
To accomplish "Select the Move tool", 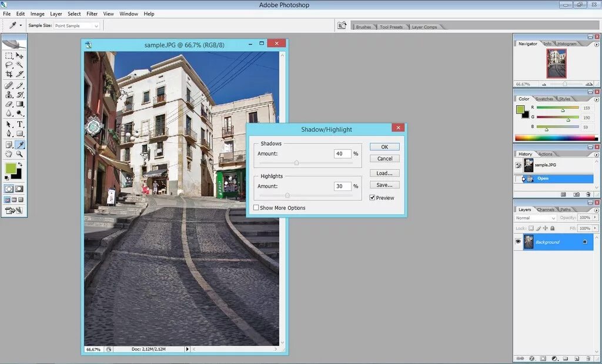I will pyautogui.click(x=19, y=56).
